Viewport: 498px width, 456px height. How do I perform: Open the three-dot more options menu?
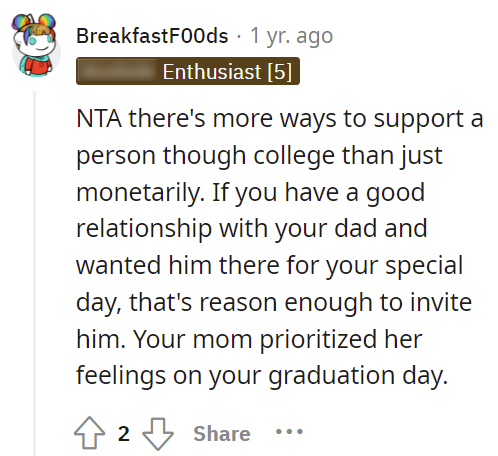289,432
